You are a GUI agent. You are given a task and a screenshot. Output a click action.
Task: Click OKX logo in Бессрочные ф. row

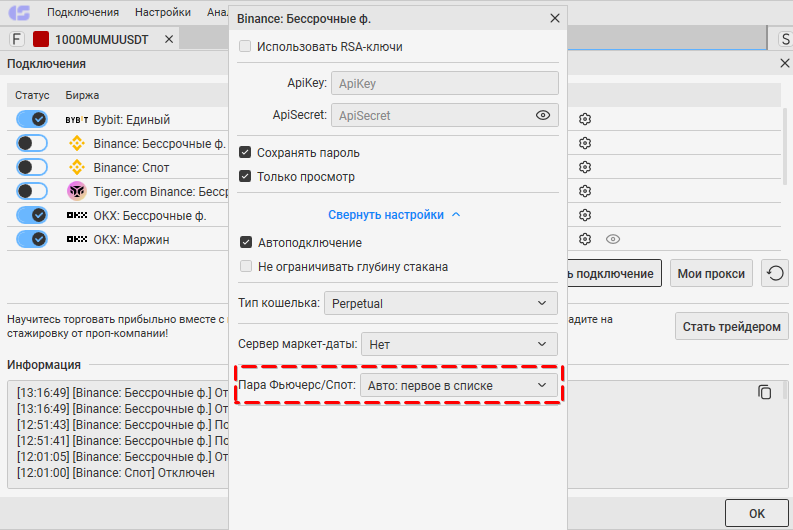pos(77,215)
